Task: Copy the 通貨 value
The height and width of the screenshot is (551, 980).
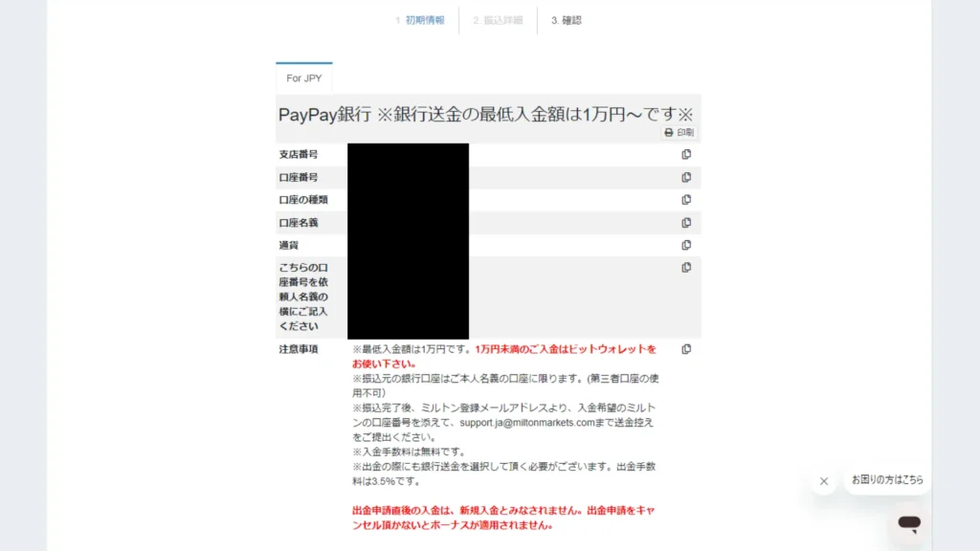Action: (686, 245)
